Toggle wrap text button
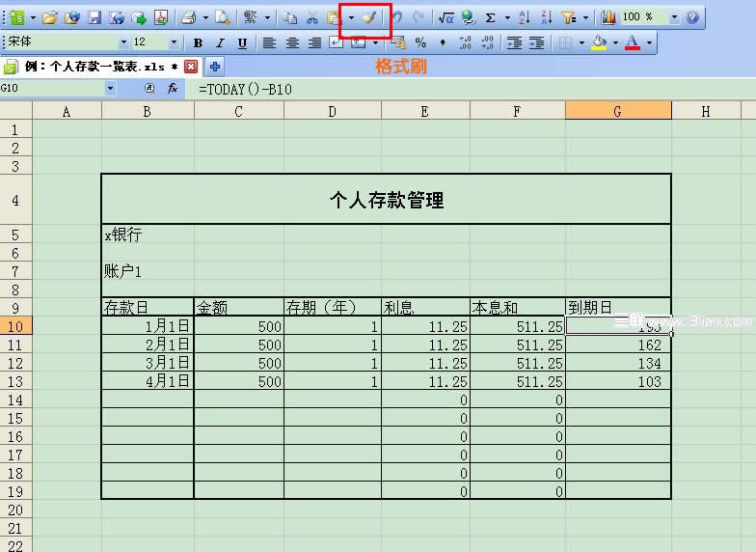The width and height of the screenshot is (756, 552). [336, 43]
